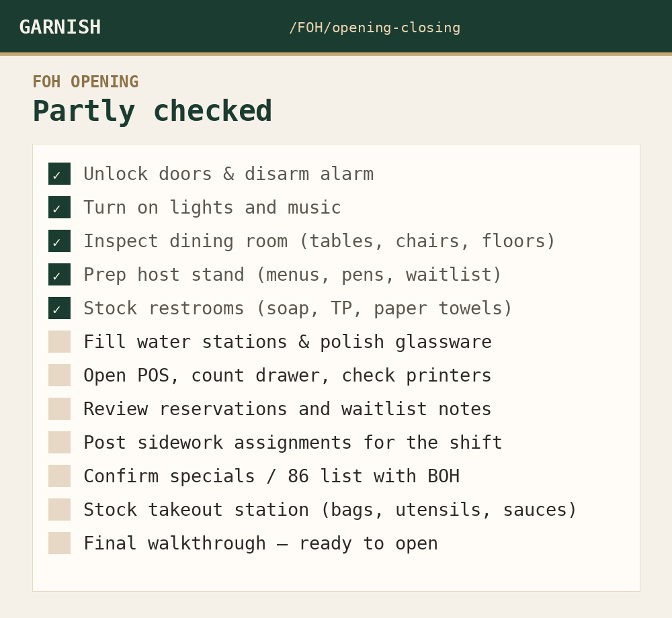Click 'Post sidework assignments for the shift' text
This screenshot has width=672, height=618.
(x=293, y=443)
